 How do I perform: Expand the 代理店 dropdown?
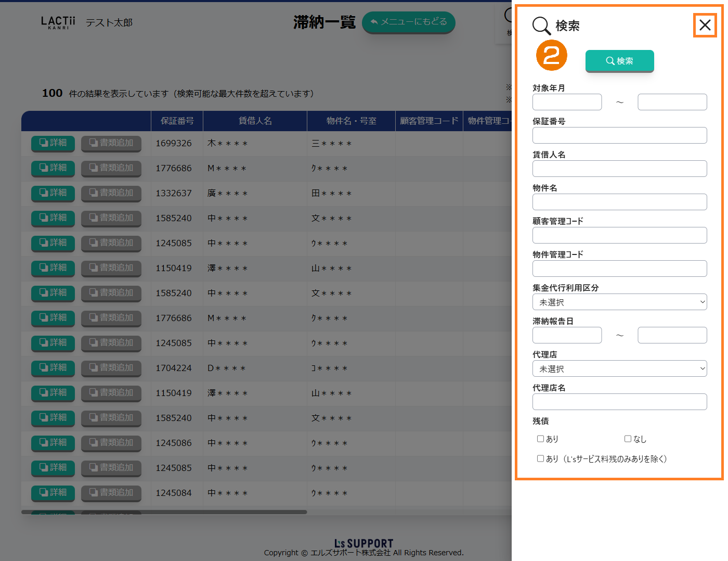pos(619,368)
